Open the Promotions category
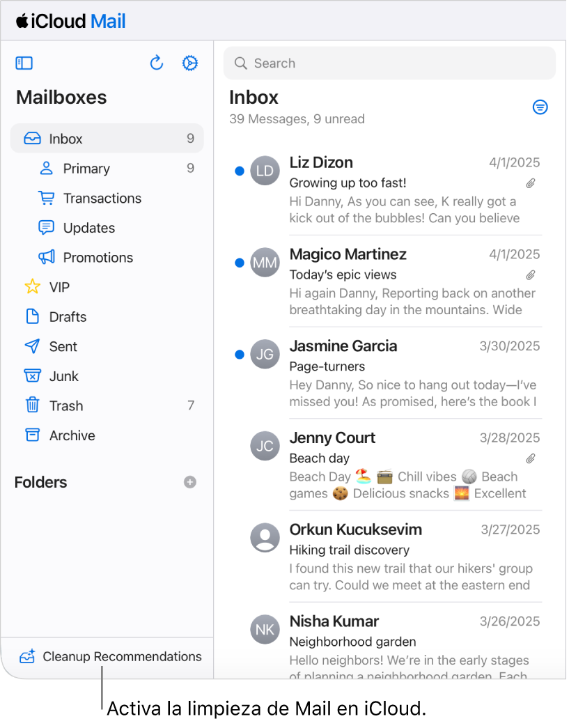Viewport: 569px width, 728px height. [107, 257]
